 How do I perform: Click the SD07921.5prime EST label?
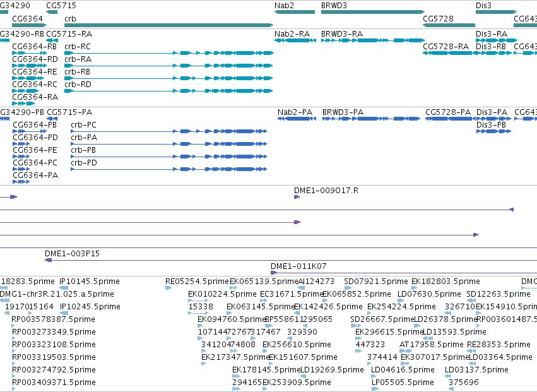point(376,282)
